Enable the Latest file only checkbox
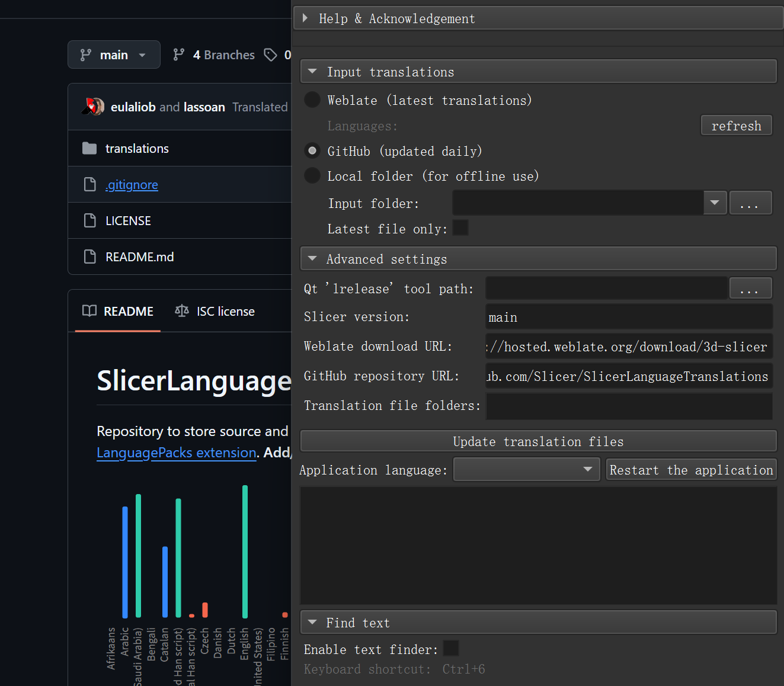 point(460,228)
